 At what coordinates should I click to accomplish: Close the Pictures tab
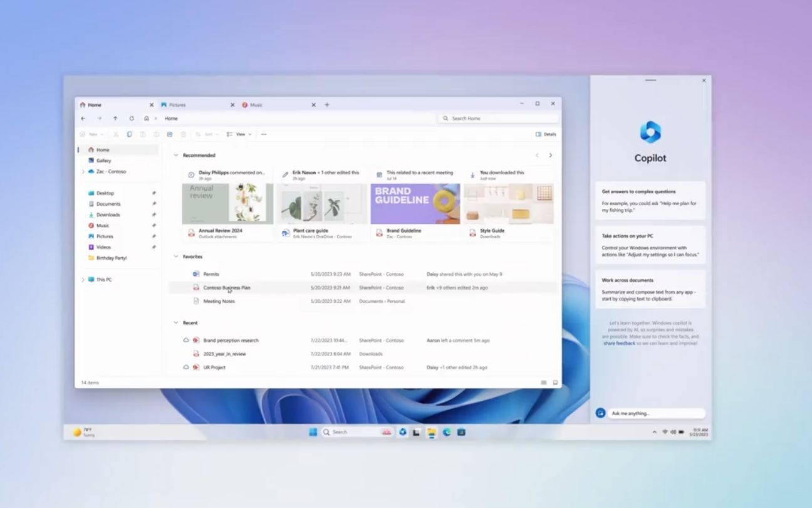[232, 105]
